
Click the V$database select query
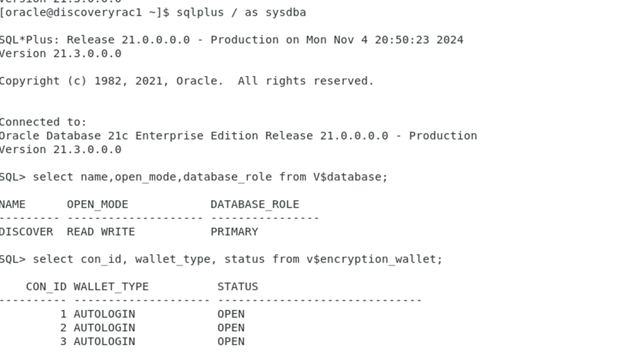[210, 177]
